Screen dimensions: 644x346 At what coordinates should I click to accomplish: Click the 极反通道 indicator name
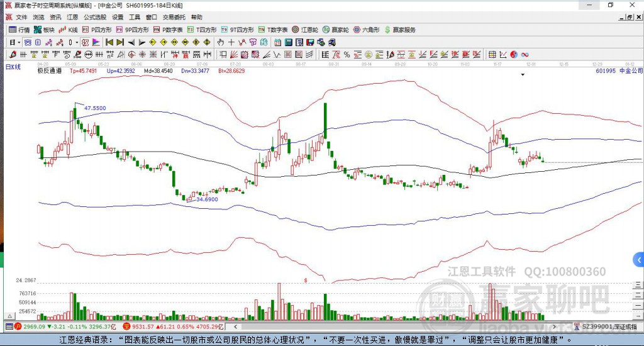(x=50, y=70)
